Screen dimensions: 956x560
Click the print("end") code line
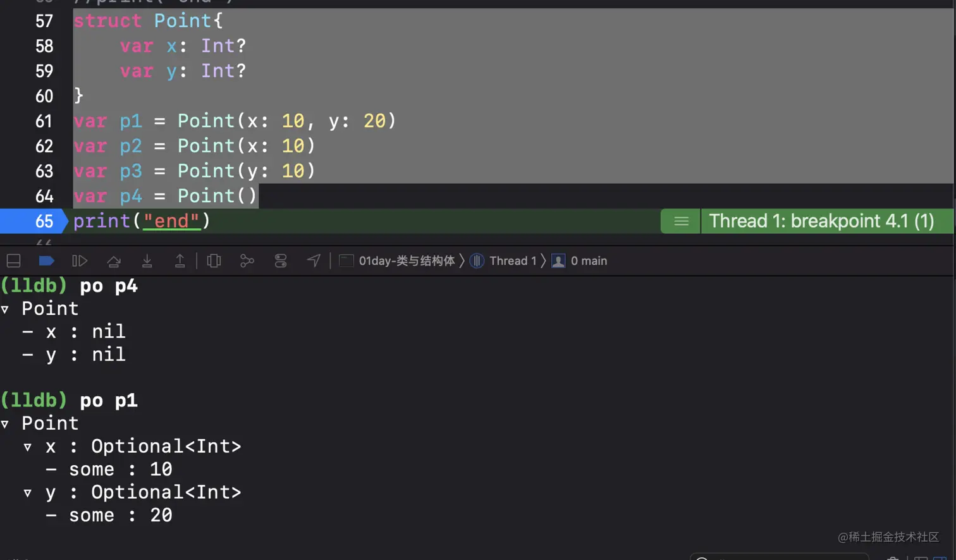click(142, 221)
